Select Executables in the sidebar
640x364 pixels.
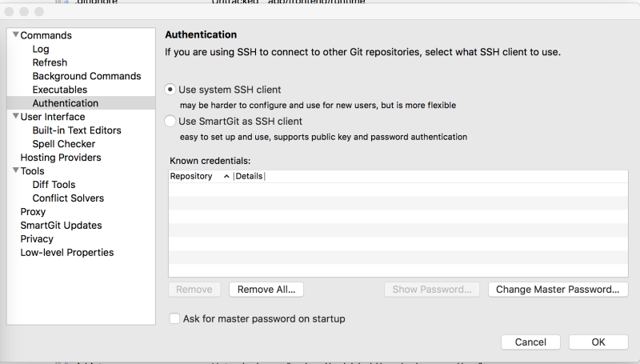[60, 90]
